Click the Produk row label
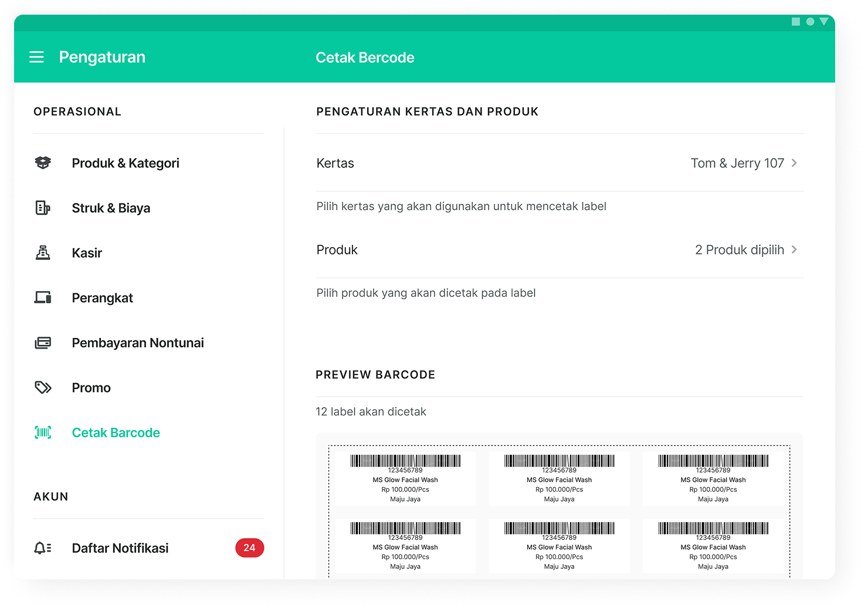Viewport: 868px width, 612px height. [337, 250]
